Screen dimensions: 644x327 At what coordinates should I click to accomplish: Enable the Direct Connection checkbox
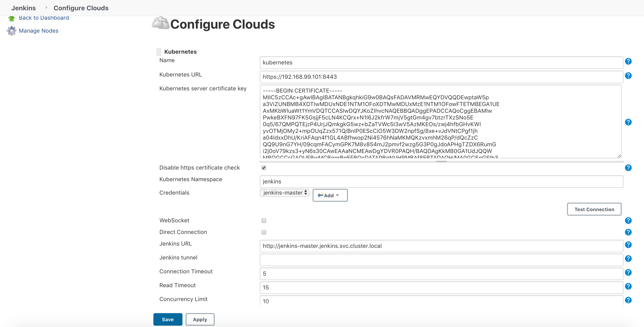[264, 232]
